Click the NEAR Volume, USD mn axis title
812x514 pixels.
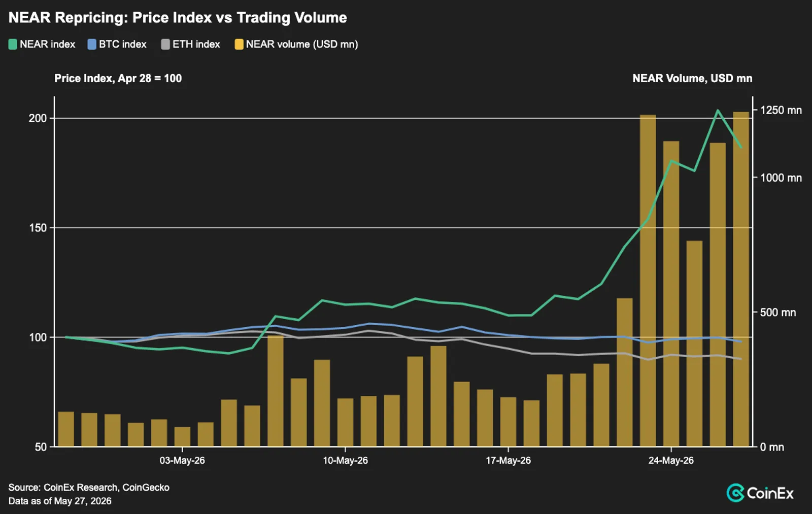click(692, 79)
